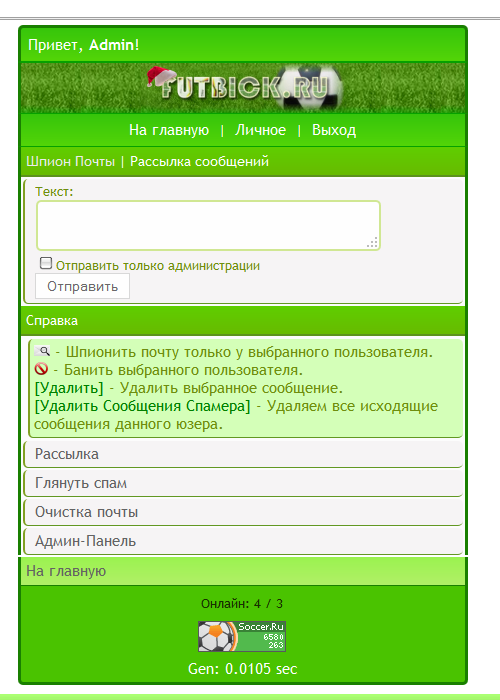Open the "Личное" navigation link
The image size is (500, 700).
coord(261,130)
